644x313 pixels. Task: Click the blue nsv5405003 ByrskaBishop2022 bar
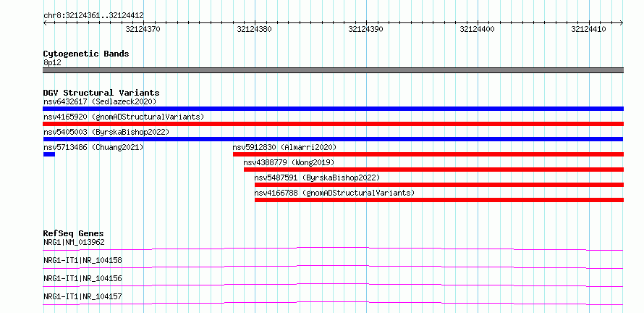[x=333, y=139]
